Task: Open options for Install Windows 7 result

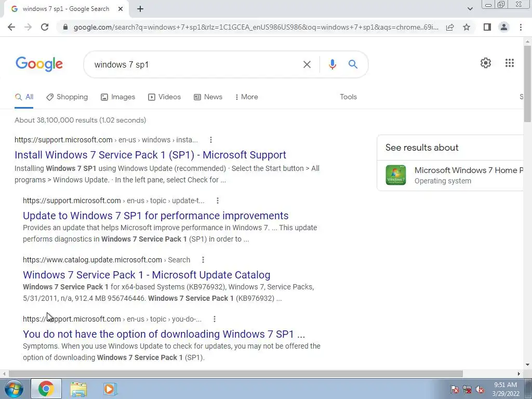Action: point(211,140)
